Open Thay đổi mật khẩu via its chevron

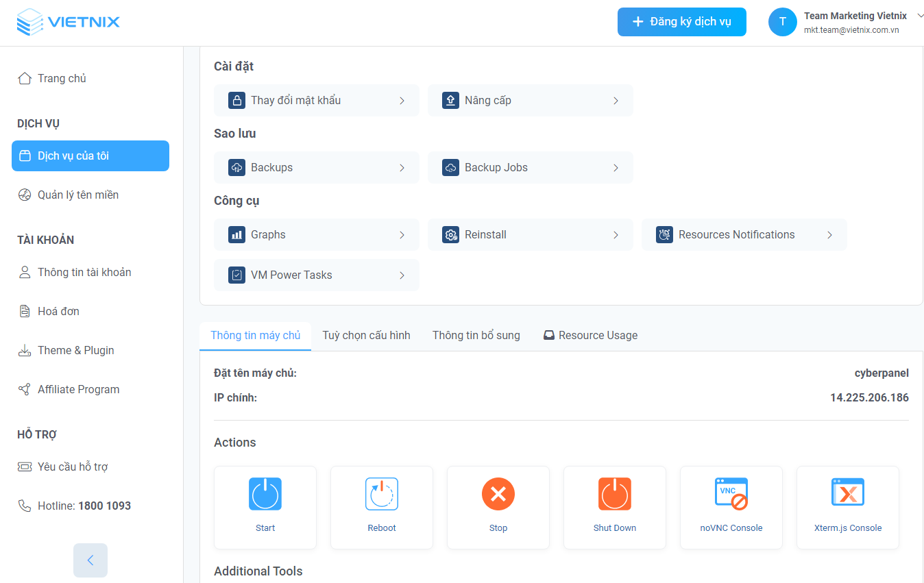[x=403, y=100]
